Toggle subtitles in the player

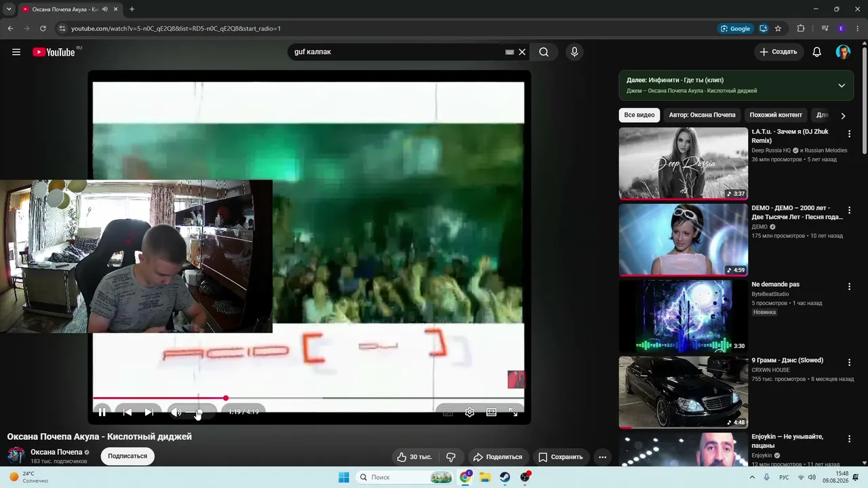(448, 411)
